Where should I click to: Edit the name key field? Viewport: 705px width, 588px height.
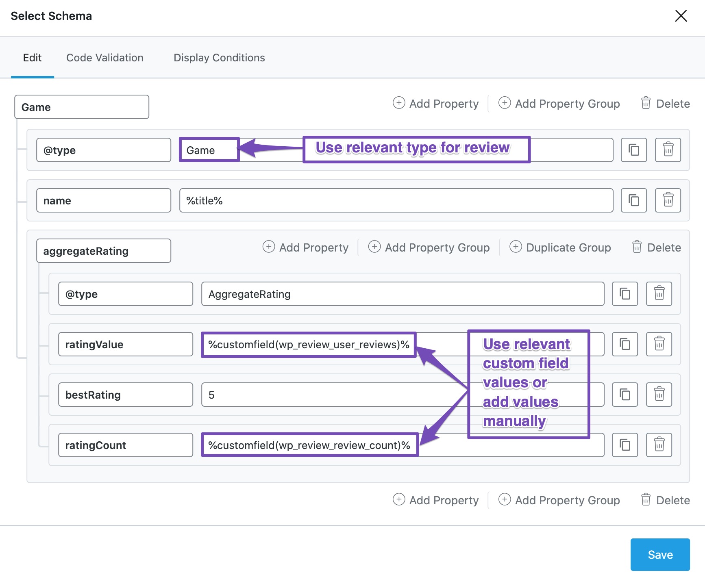point(104,200)
